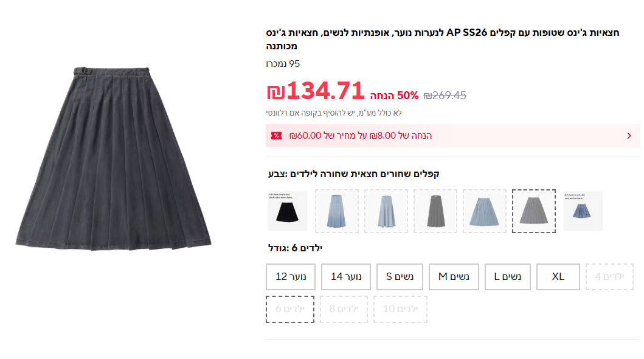This screenshot has width=644, height=359.
Task: Expand the ₪8.00 discount banner arrow
Action: pos(629,136)
